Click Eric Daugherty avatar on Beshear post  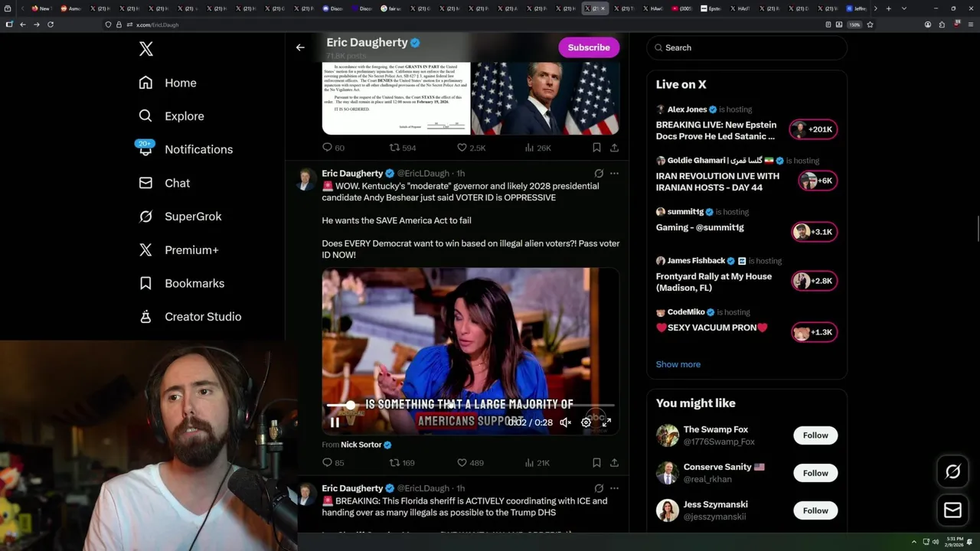tap(306, 180)
